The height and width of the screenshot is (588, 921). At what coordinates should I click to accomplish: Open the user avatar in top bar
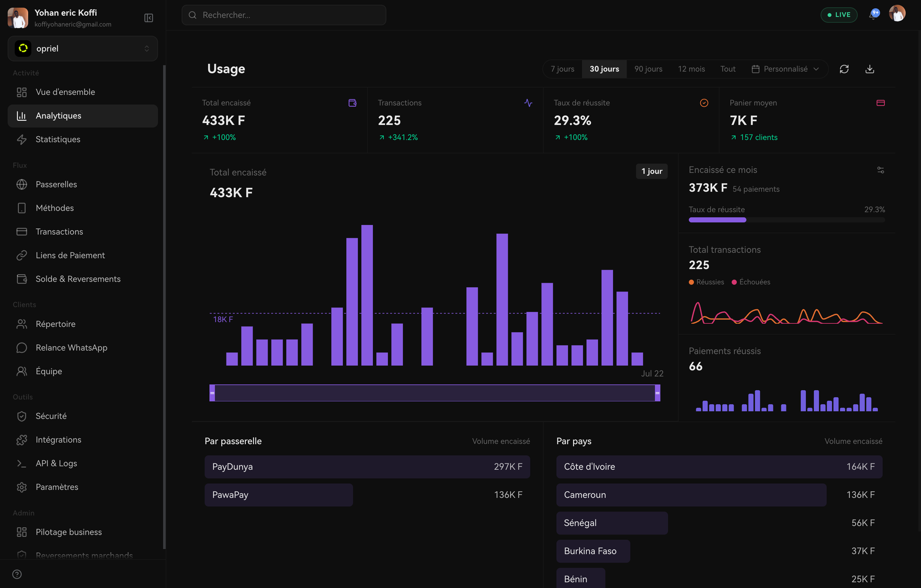tap(897, 14)
